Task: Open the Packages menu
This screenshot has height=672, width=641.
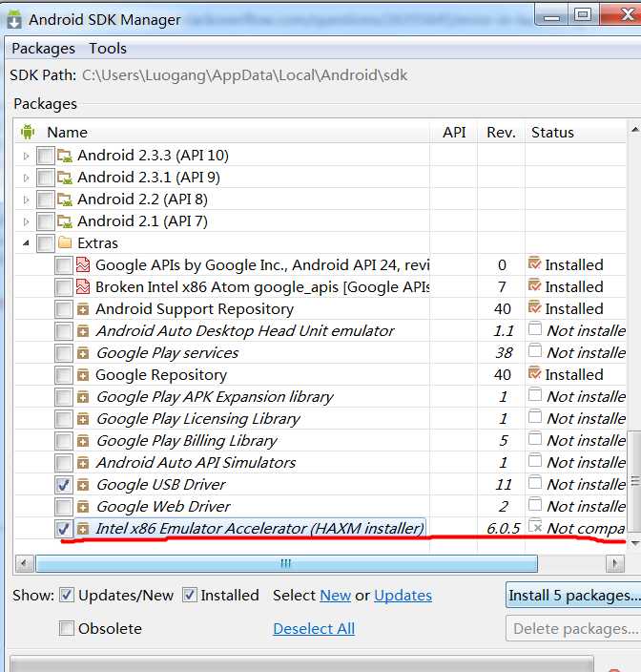Action: coord(43,49)
